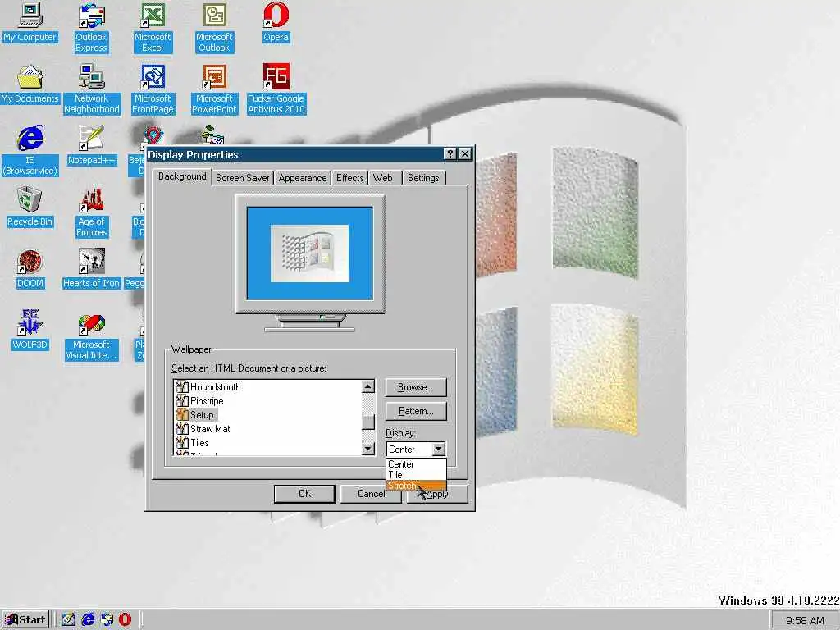Switch to the Settings tab
The height and width of the screenshot is (630, 840).
coord(423,178)
